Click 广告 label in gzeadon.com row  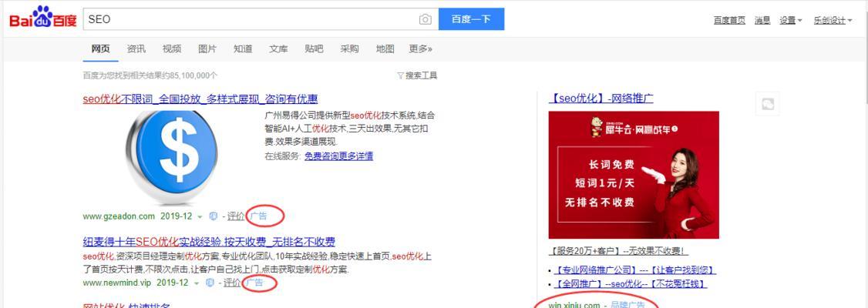pos(257,216)
